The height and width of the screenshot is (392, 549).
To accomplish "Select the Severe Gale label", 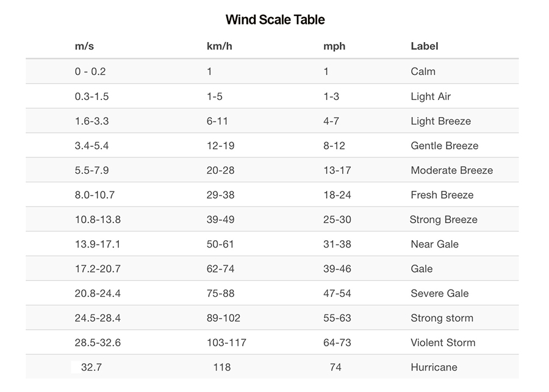I will 439,294.
